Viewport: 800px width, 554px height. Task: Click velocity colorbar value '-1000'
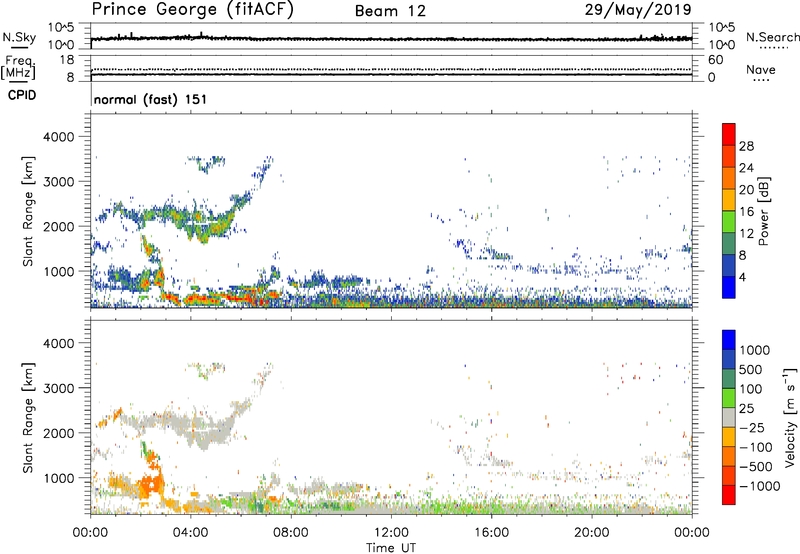point(759,486)
